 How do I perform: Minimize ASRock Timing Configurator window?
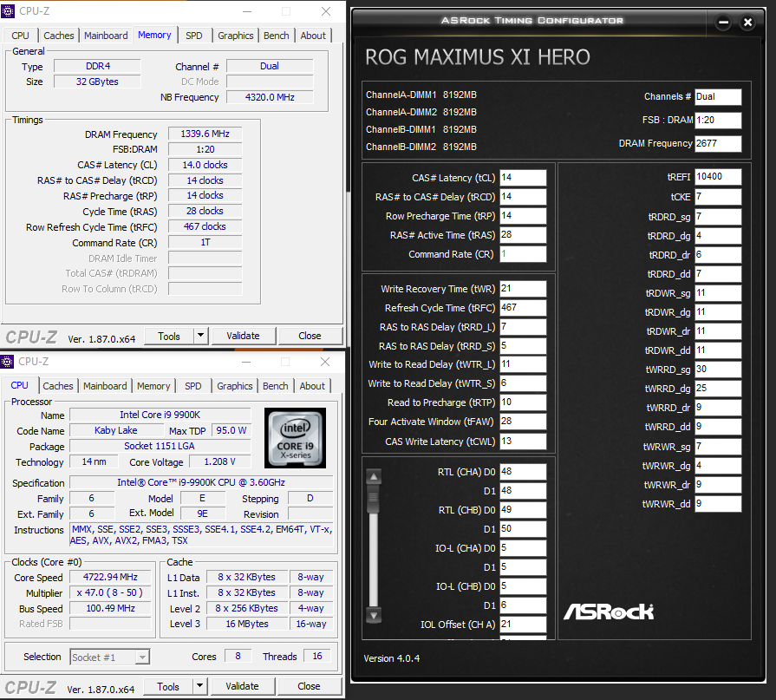coord(723,23)
